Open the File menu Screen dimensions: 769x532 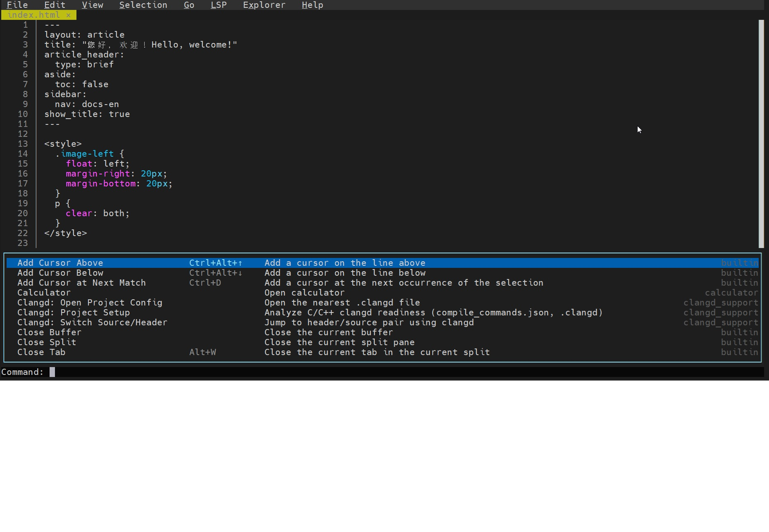[17, 5]
